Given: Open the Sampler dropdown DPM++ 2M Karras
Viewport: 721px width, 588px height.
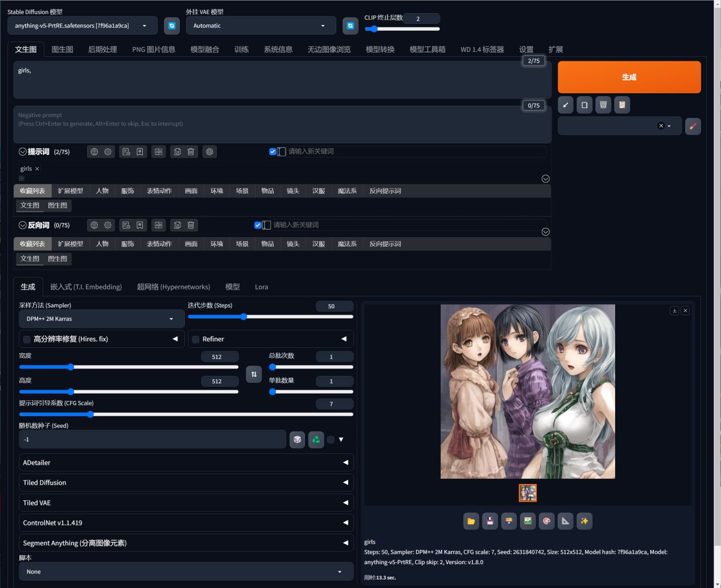Looking at the screenshot, I should point(101,319).
